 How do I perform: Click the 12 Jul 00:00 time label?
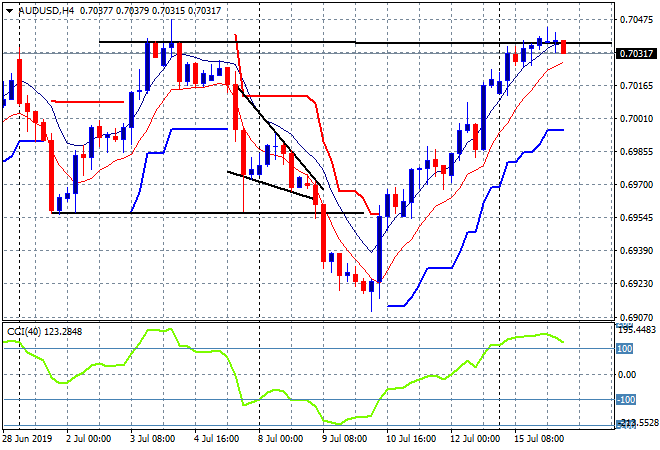475,439
